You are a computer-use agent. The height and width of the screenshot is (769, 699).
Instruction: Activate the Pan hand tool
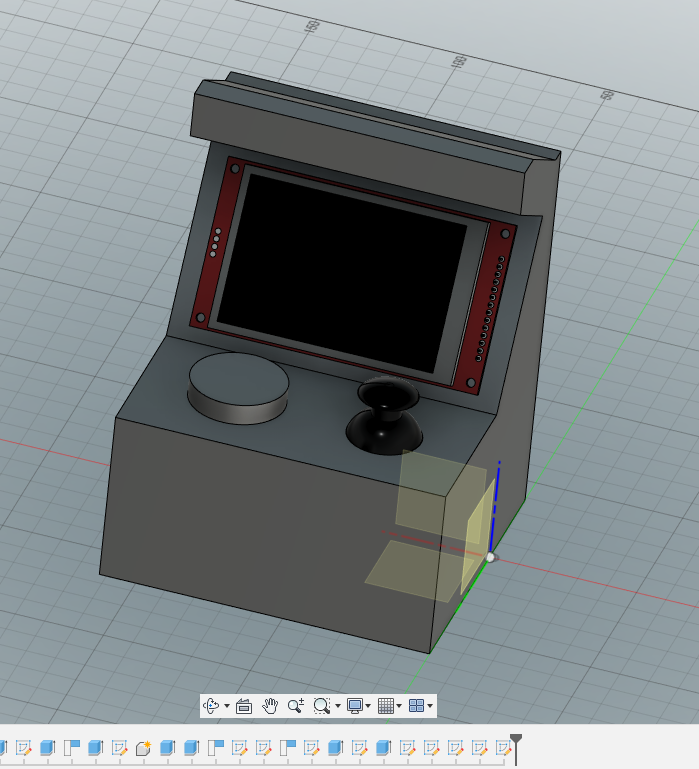[x=270, y=706]
